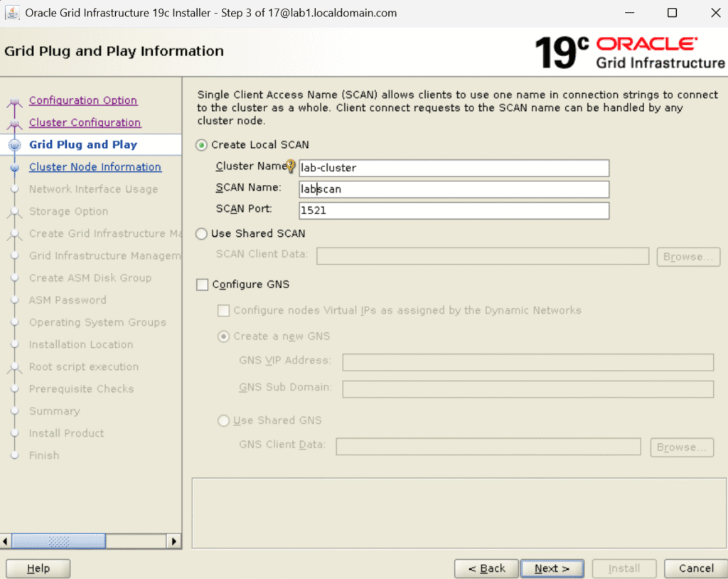Click into the SCAN Port field

click(454, 211)
